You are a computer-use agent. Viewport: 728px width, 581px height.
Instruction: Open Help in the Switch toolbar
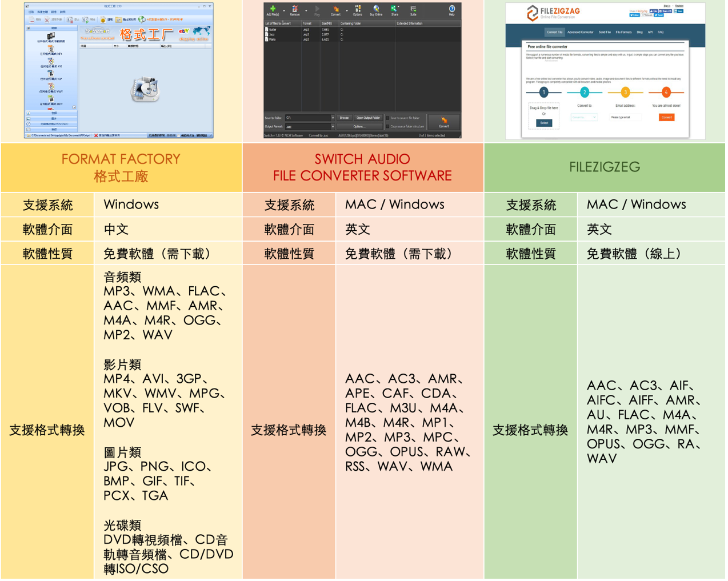451,10
